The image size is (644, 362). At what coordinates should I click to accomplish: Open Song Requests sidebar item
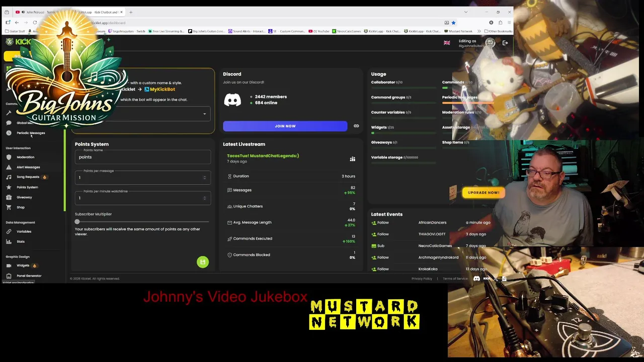click(x=28, y=177)
